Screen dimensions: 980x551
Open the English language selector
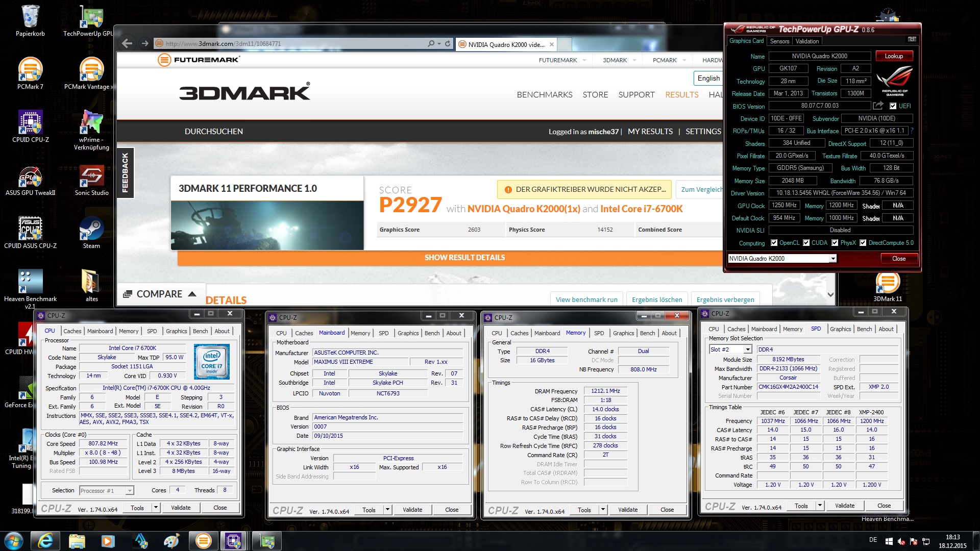708,78
